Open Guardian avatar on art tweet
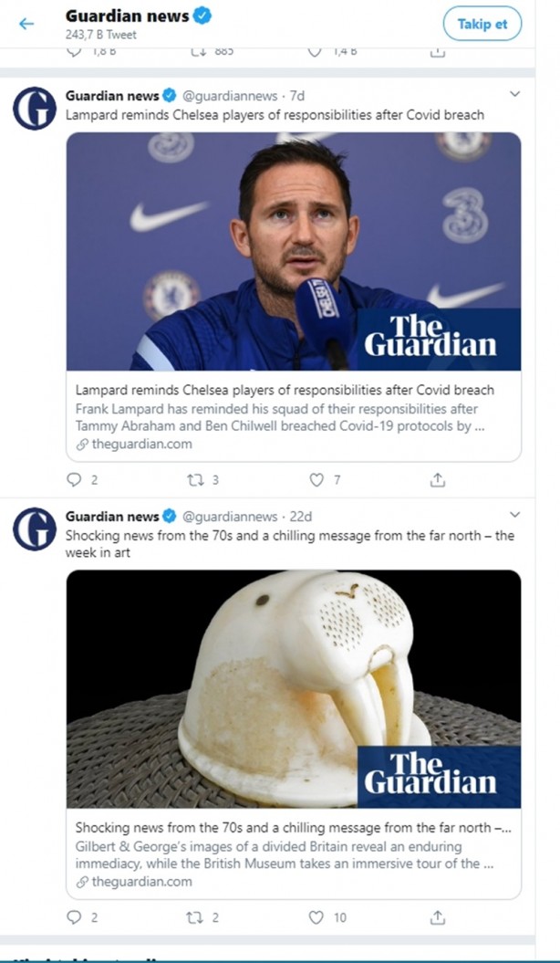 [35, 529]
